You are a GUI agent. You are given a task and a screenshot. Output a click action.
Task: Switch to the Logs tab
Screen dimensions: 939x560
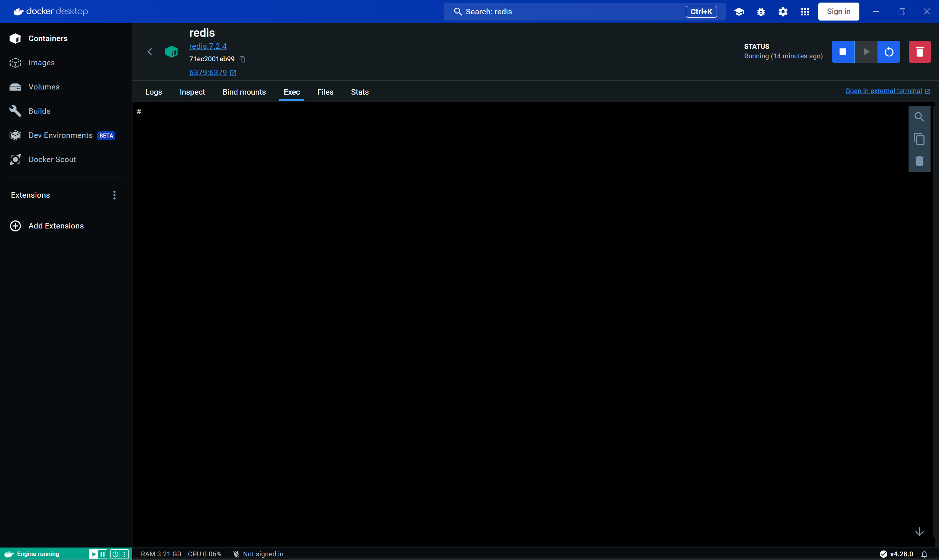tap(153, 92)
